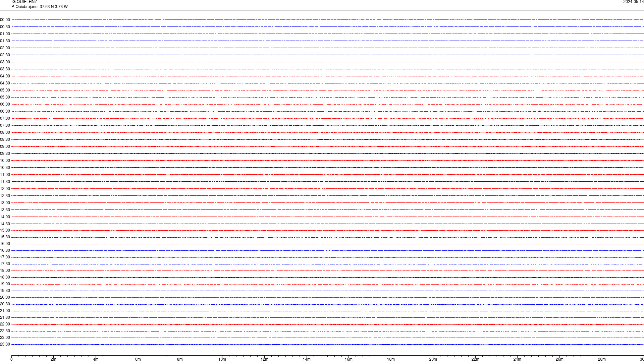Select the 20:30 trace time label
The image size is (644, 362).
coord(5,304)
